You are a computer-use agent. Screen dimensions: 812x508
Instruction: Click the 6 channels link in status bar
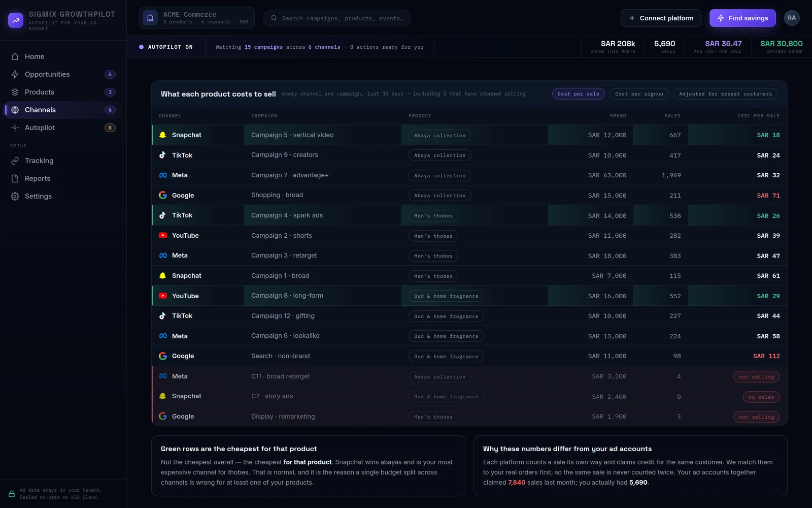tap(324, 47)
